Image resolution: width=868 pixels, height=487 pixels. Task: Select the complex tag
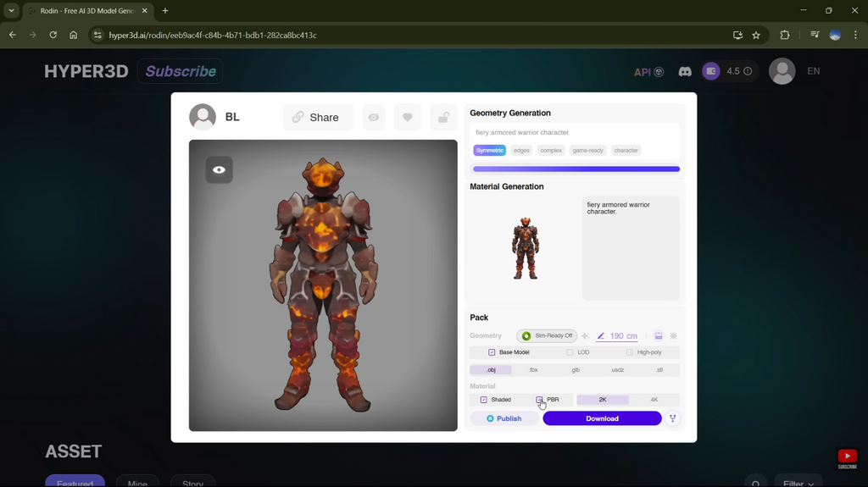pyautogui.click(x=551, y=151)
